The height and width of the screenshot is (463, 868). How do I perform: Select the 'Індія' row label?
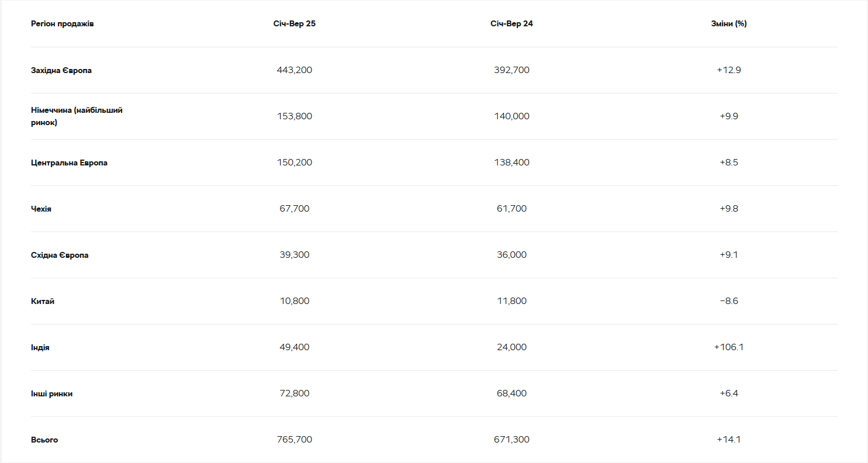[40, 347]
